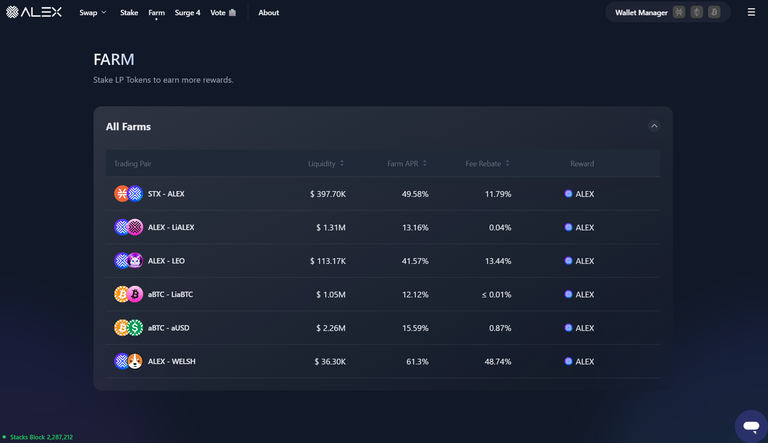Screen dimensions: 768x443
Task: Click the ALEX icon in ALEX - WELSH row
Action: pyautogui.click(x=121, y=361)
